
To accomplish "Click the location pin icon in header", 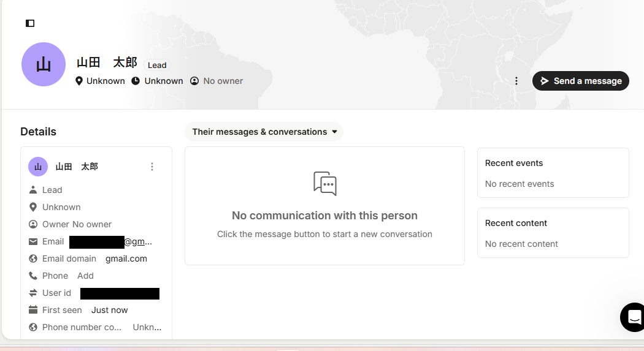I will point(79,81).
